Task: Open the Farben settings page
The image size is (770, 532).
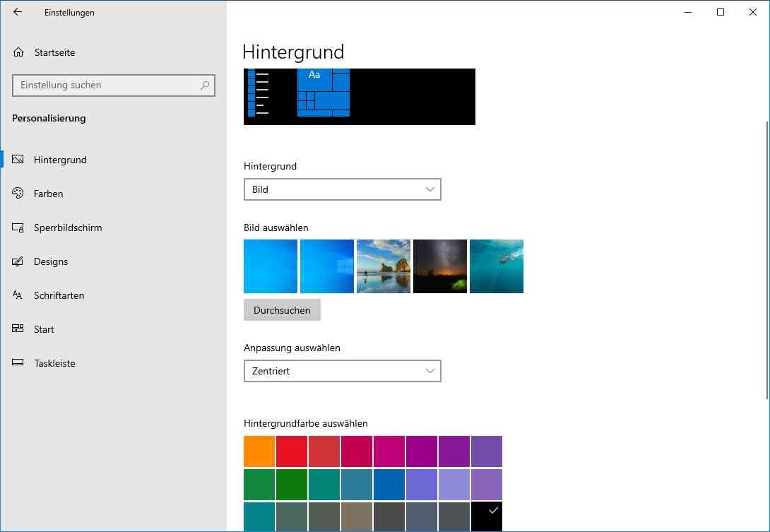Action: 114,194
